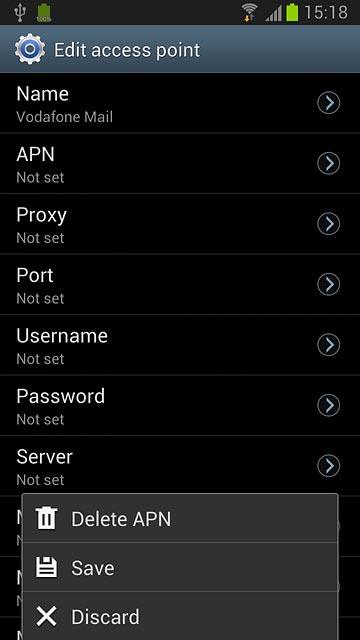Choose Save in the options menu
This screenshot has width=360, height=640.
pyautogui.click(x=180, y=567)
